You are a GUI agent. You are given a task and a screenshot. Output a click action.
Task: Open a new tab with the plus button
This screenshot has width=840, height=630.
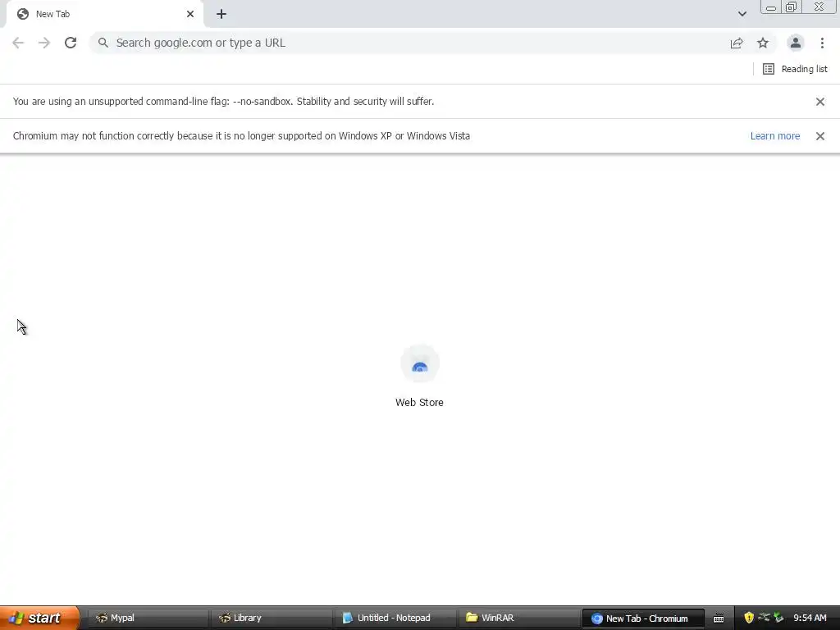tap(221, 15)
